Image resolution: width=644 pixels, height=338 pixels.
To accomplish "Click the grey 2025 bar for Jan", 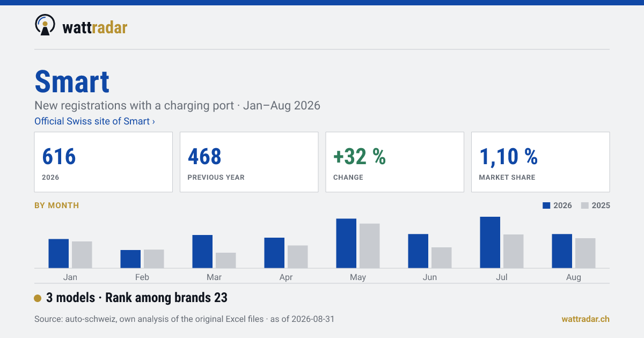I will [82, 255].
